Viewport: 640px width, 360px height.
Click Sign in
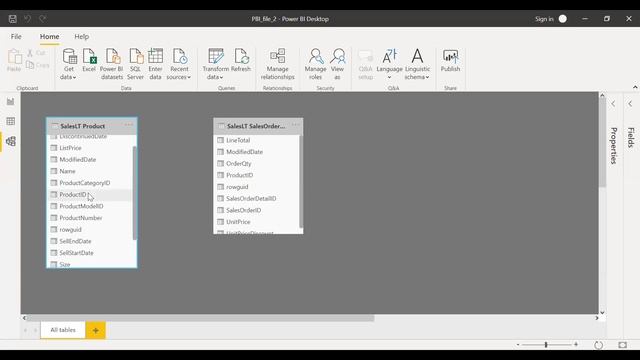(x=544, y=19)
